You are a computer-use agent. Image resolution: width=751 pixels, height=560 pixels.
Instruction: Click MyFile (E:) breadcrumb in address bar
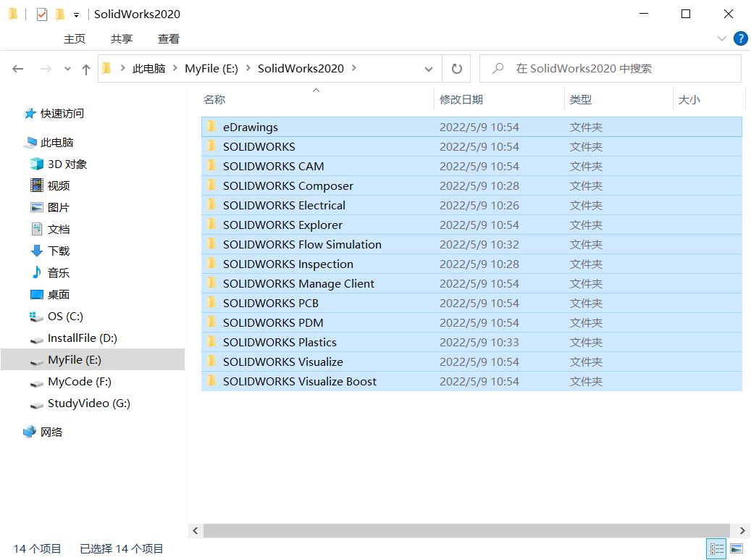211,69
